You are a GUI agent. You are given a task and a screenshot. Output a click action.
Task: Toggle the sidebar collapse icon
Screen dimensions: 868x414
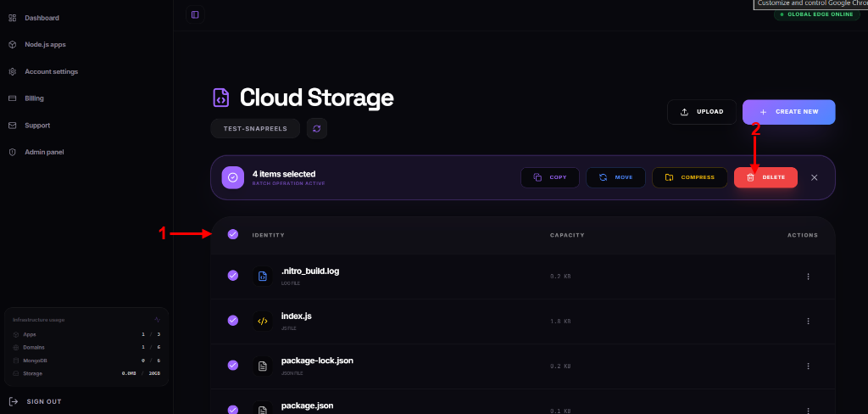pyautogui.click(x=195, y=14)
